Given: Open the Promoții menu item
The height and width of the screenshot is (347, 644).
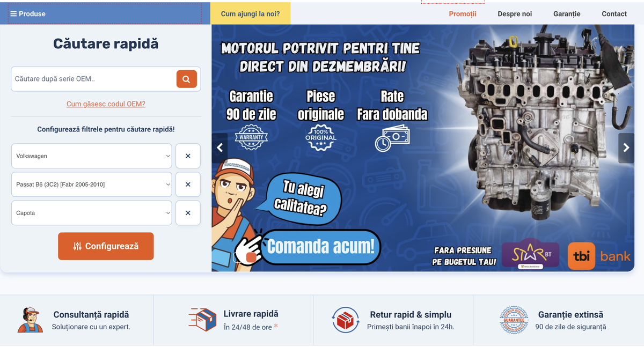Looking at the screenshot, I should (462, 14).
